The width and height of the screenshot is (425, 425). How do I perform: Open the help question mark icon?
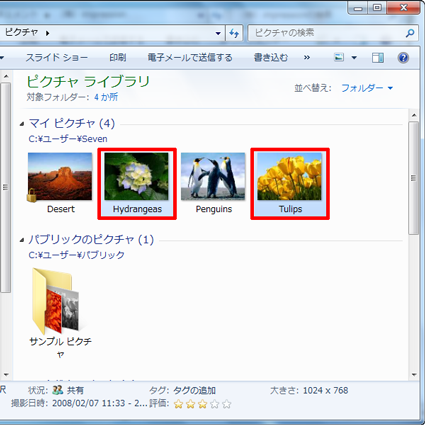[x=403, y=58]
